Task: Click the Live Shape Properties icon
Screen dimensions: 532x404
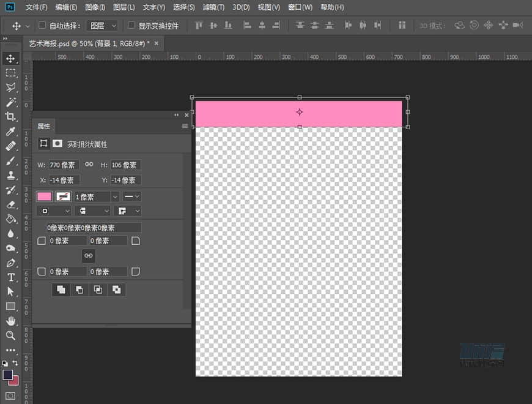Action: [43, 143]
